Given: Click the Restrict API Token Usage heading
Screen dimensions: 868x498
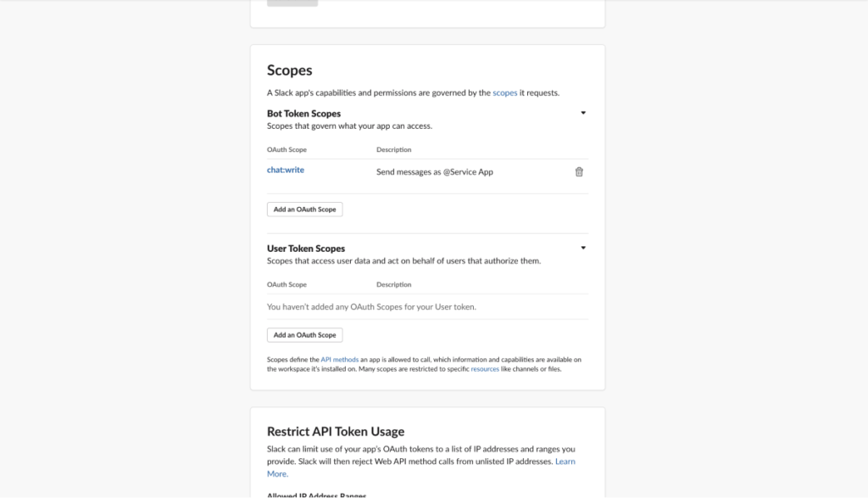Looking at the screenshot, I should coord(336,431).
